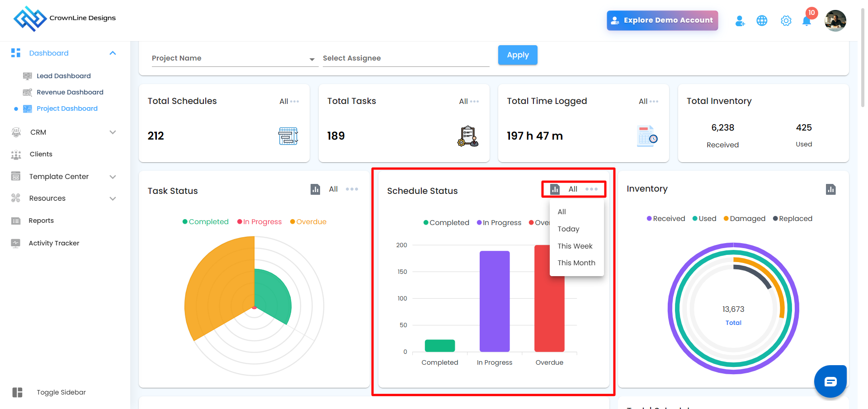Choose Today in the filter menu

568,229
